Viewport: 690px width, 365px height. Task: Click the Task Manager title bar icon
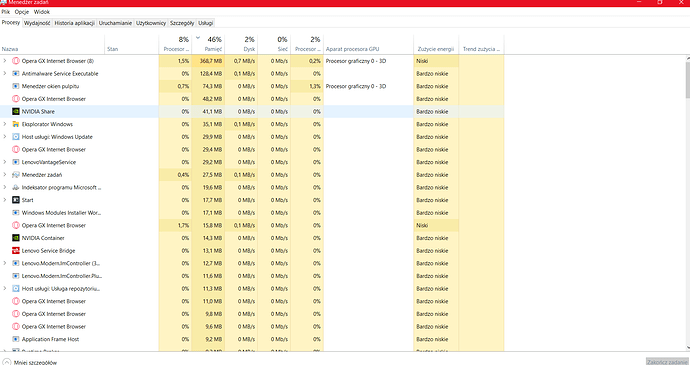coord(4,2)
